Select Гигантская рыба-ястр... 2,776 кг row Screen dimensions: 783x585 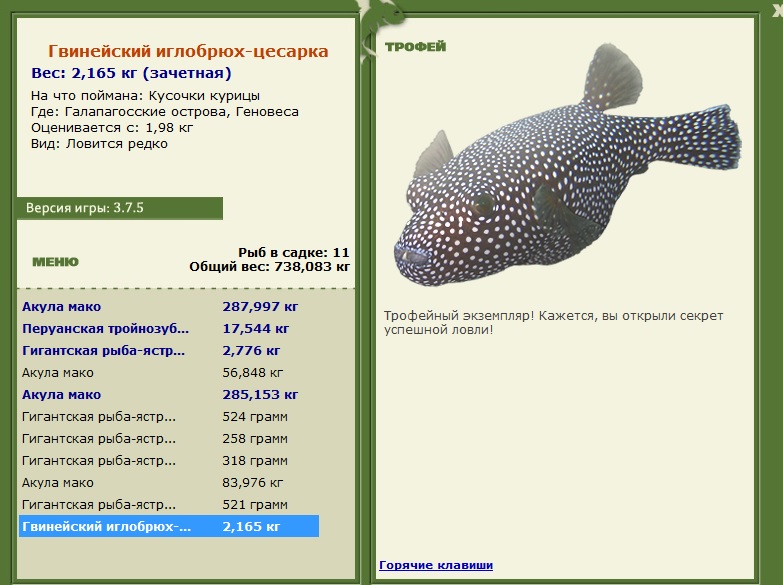(169, 351)
